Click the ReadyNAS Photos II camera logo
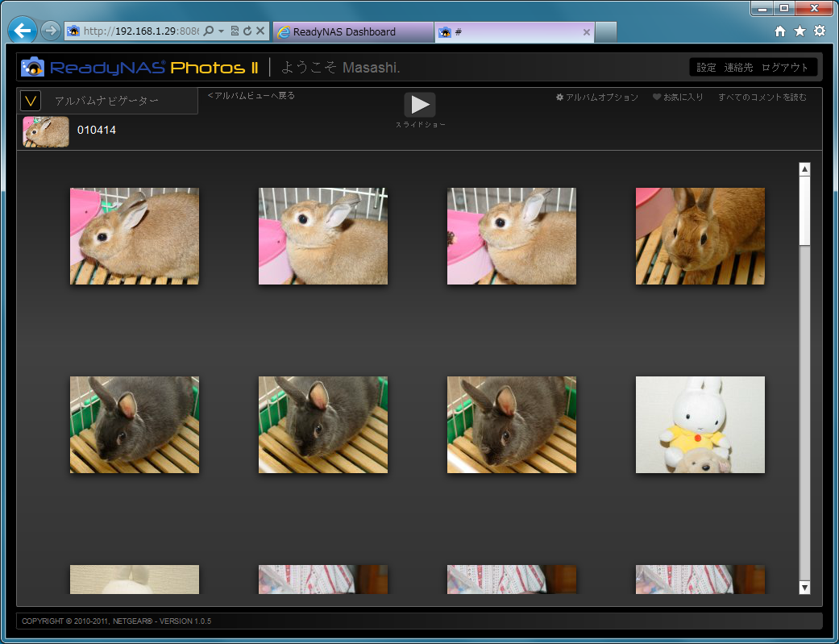This screenshot has width=839, height=644. point(33,67)
